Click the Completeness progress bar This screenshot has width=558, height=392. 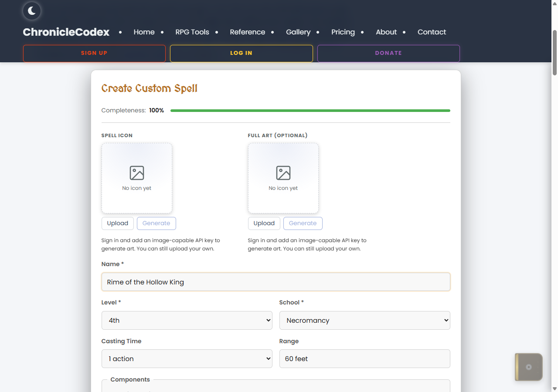click(x=310, y=111)
